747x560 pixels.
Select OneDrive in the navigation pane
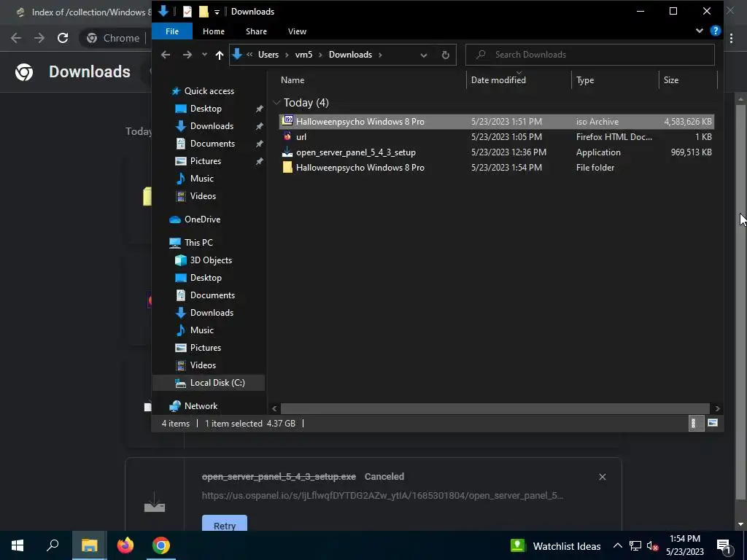pyautogui.click(x=202, y=219)
